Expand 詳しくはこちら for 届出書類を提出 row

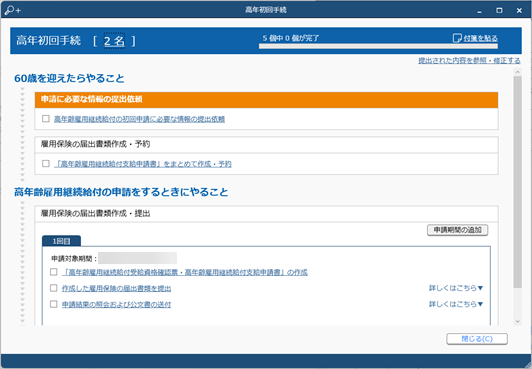point(456,288)
